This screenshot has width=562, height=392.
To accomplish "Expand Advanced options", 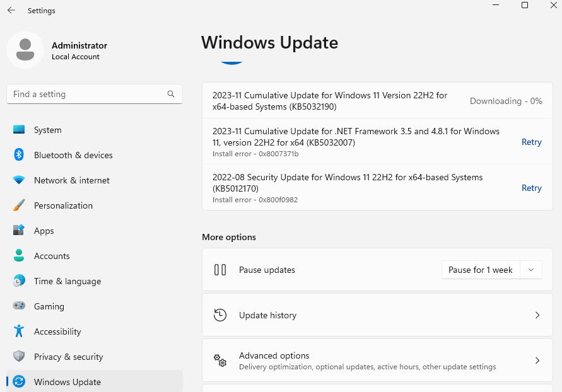I will tap(377, 360).
